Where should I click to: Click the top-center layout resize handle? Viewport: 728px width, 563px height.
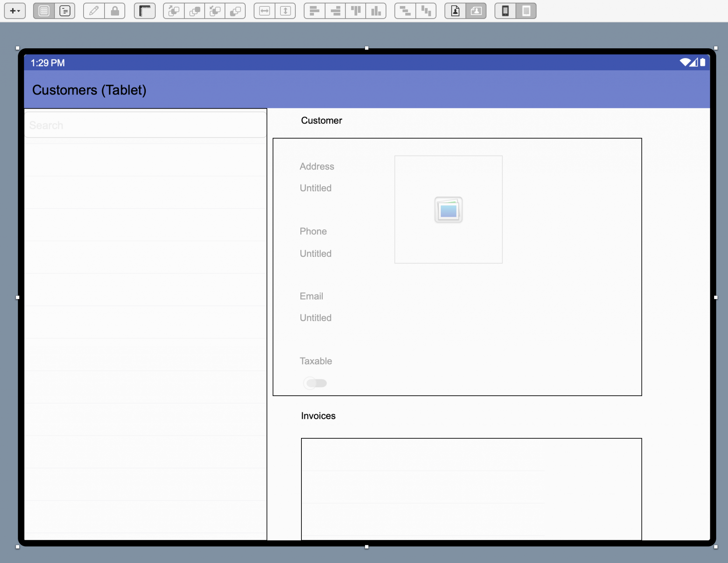pos(366,48)
